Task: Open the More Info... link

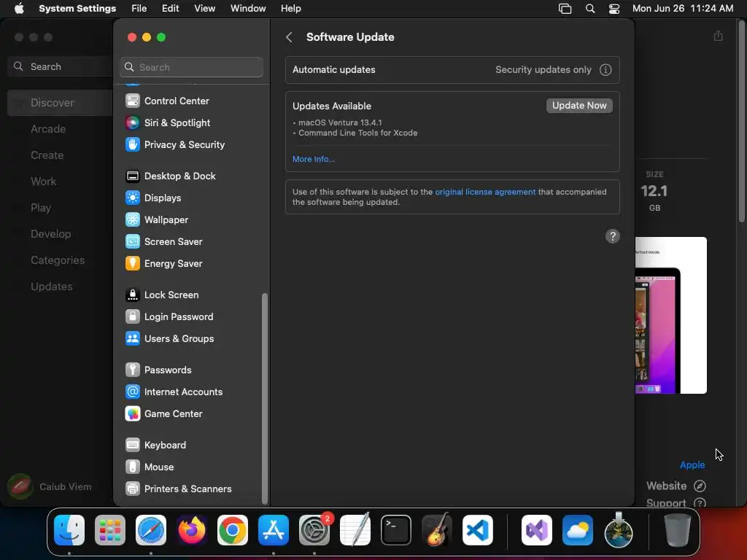Action: point(314,160)
